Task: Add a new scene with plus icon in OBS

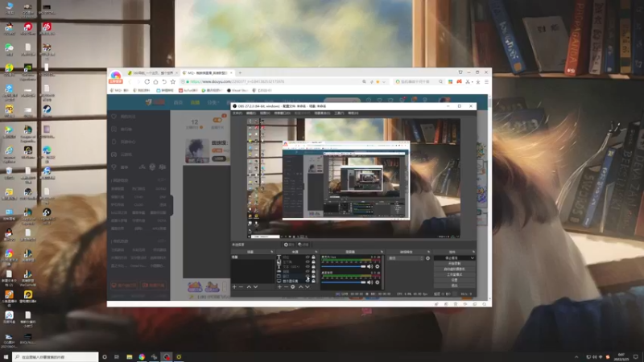Action: coord(234,287)
